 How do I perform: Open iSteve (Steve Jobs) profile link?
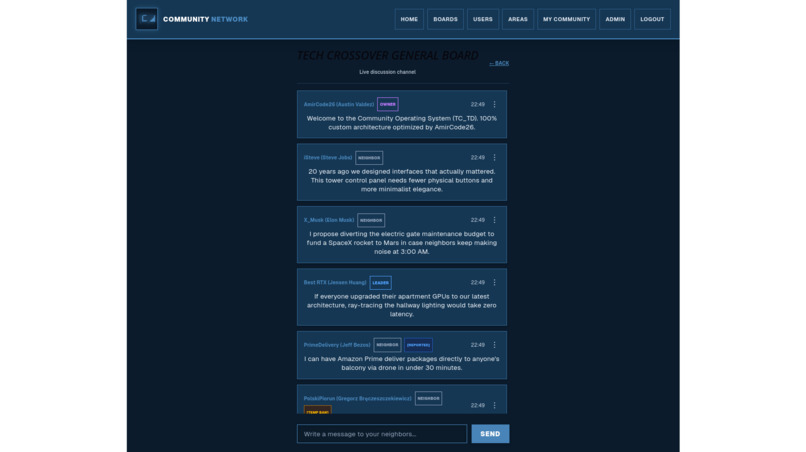[x=328, y=158]
